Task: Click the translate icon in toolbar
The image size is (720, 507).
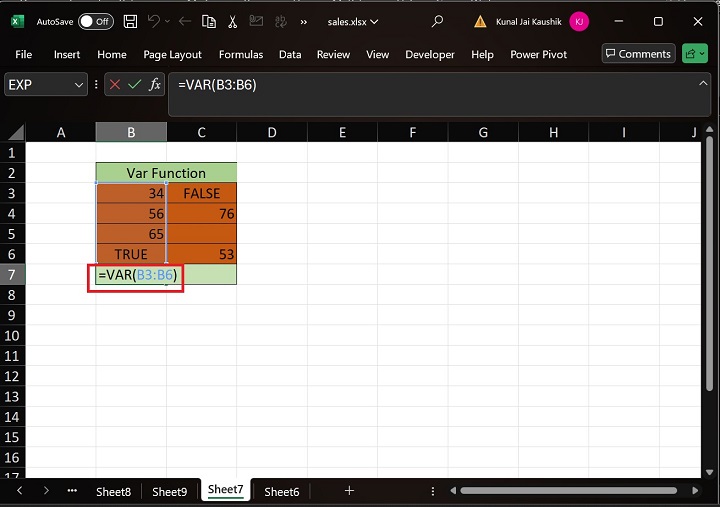Action: tap(280, 22)
